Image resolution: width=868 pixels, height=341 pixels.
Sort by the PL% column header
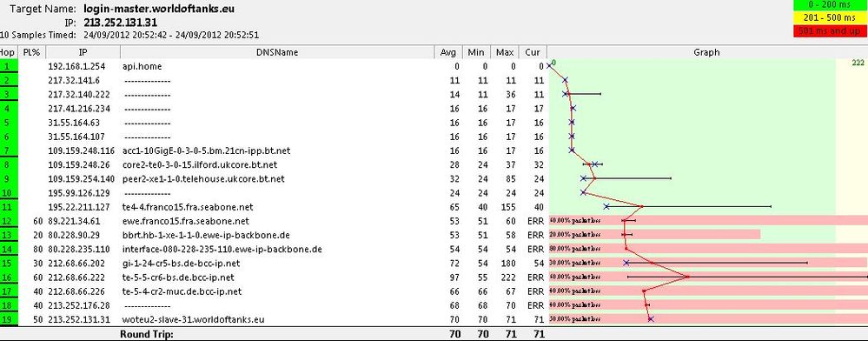pyautogui.click(x=31, y=53)
